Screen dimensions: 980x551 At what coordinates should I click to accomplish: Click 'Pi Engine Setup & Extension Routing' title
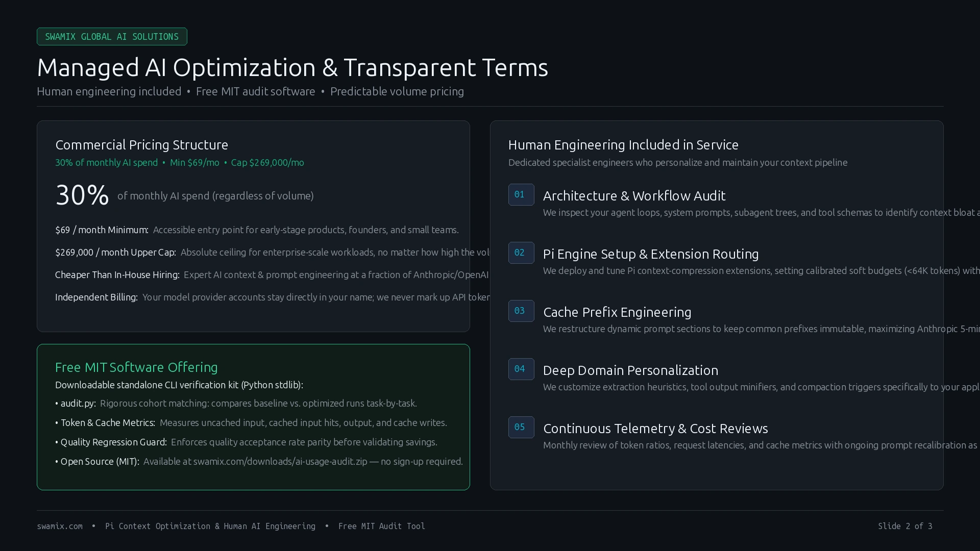(x=651, y=254)
